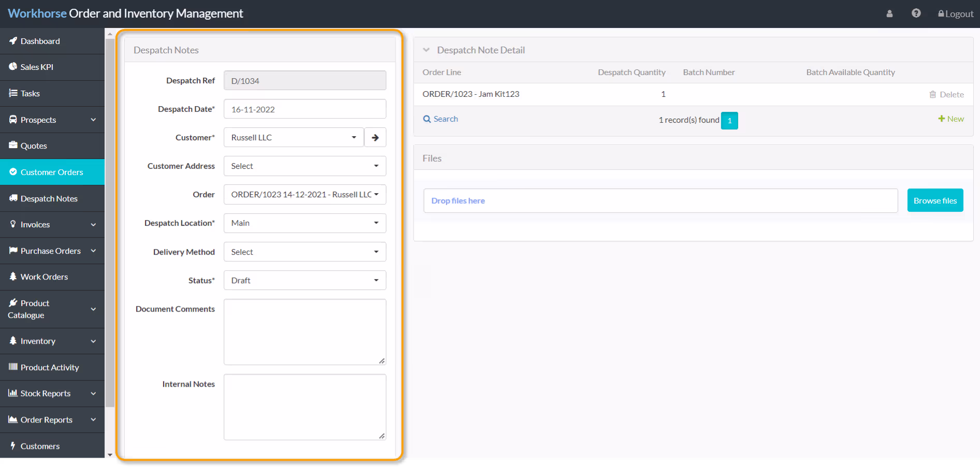The width and height of the screenshot is (980, 467).
Task: Open the user profile icon in header
Action: click(x=889, y=14)
